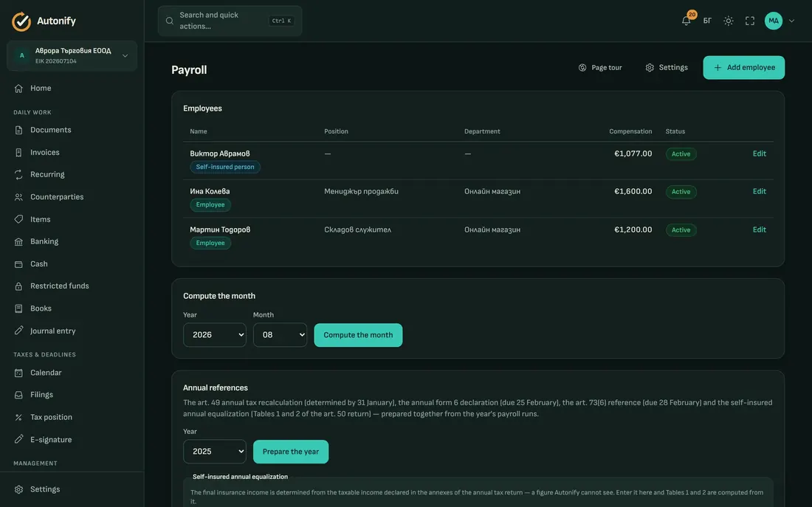The image size is (812, 507).
Task: Click Мартин Тодоров's Employee badge
Action: click(x=210, y=243)
